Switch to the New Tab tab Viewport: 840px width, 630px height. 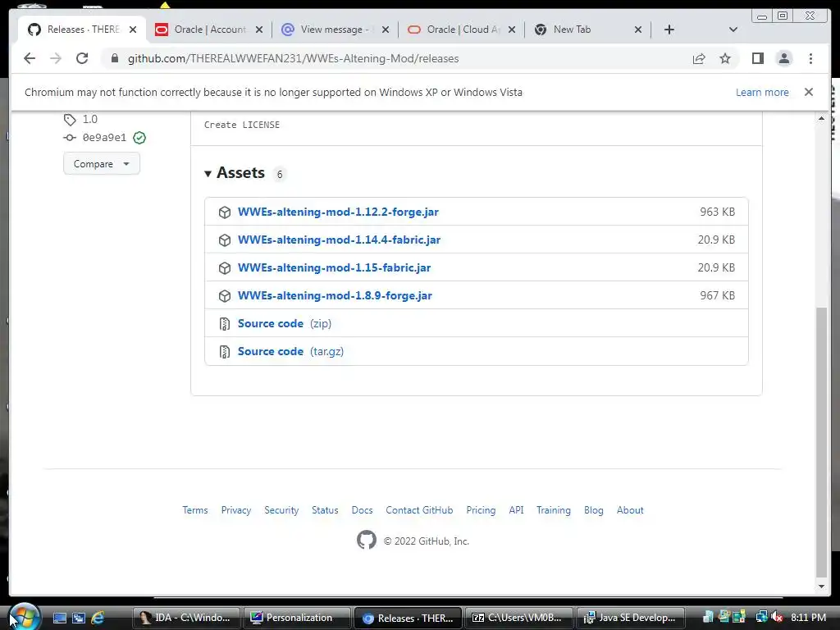[588, 30]
